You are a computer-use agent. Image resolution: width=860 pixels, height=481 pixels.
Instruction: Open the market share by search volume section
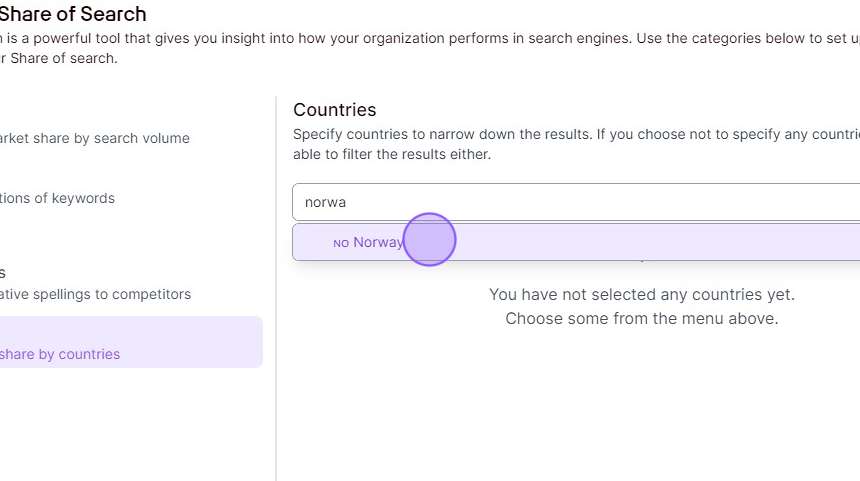pos(95,138)
